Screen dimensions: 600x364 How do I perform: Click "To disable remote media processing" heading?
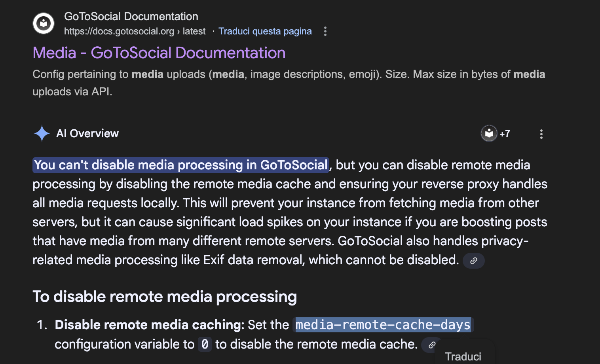tap(165, 297)
